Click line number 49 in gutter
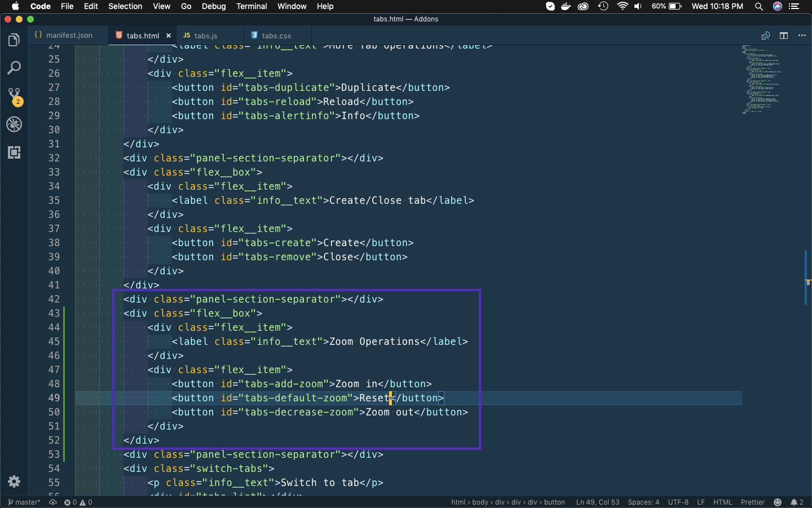This screenshot has height=508, width=812. point(54,398)
